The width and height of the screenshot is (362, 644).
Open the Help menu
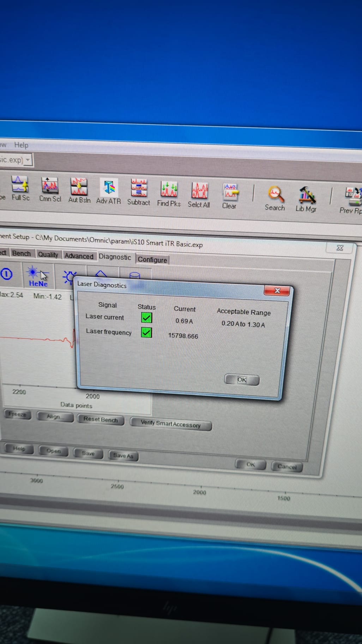point(21,145)
